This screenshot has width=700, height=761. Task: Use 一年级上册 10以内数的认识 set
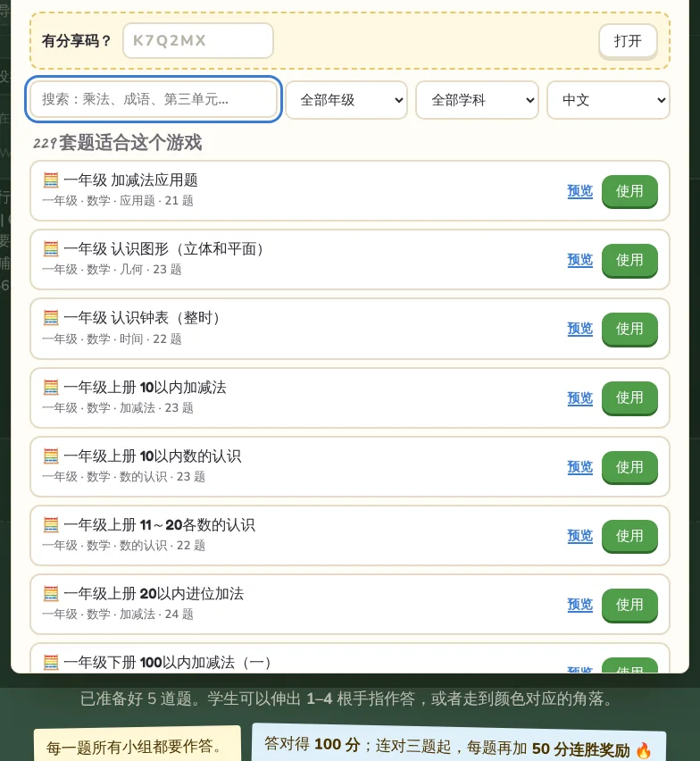[629, 467]
